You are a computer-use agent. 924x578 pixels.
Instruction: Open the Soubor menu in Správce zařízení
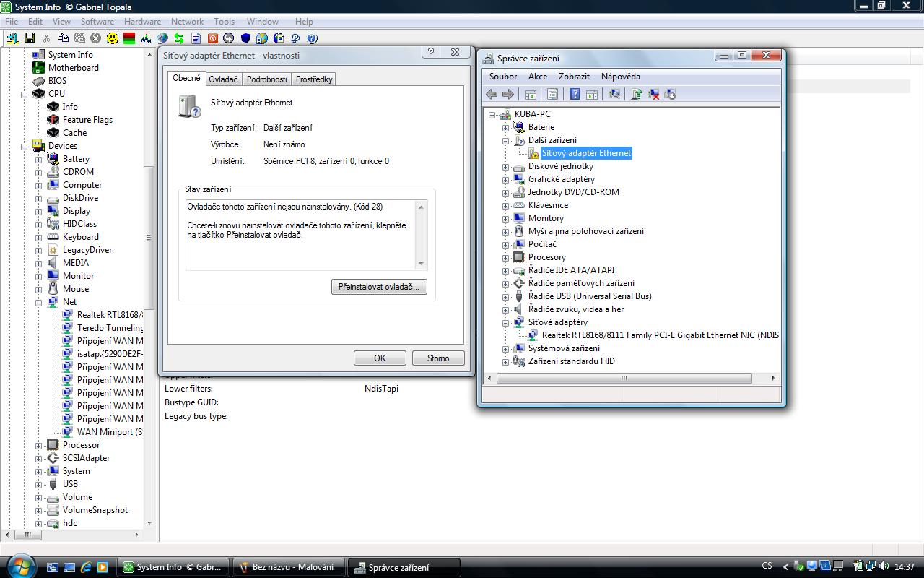(x=503, y=77)
